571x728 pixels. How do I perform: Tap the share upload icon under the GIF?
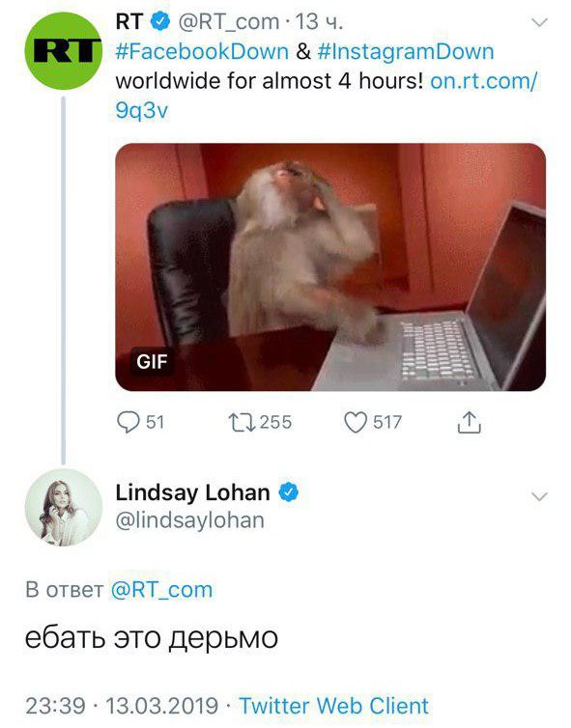[x=470, y=423]
